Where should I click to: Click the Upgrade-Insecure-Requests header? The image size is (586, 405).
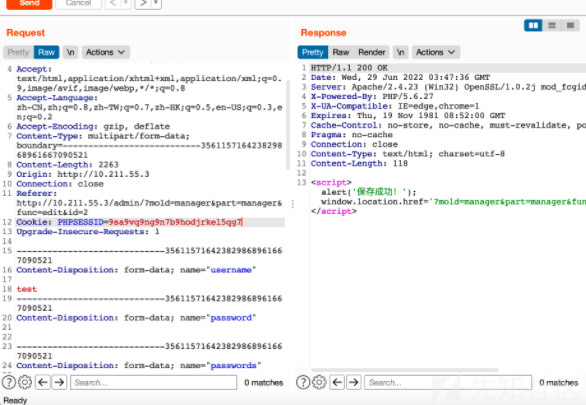coord(88,232)
